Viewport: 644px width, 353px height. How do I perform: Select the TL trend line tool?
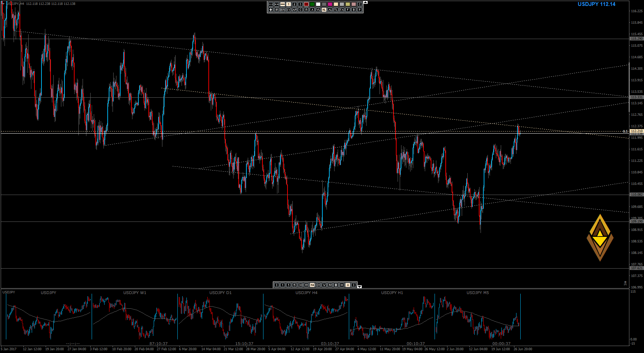click(x=336, y=10)
